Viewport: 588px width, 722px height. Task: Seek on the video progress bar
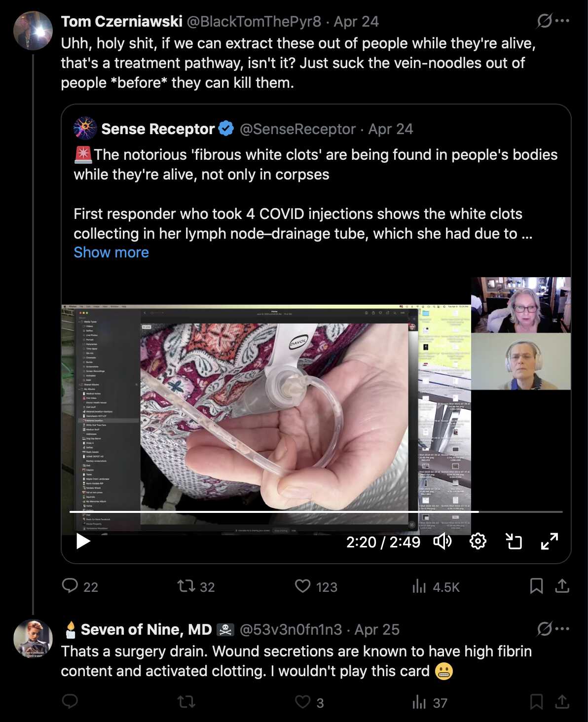coord(316,512)
